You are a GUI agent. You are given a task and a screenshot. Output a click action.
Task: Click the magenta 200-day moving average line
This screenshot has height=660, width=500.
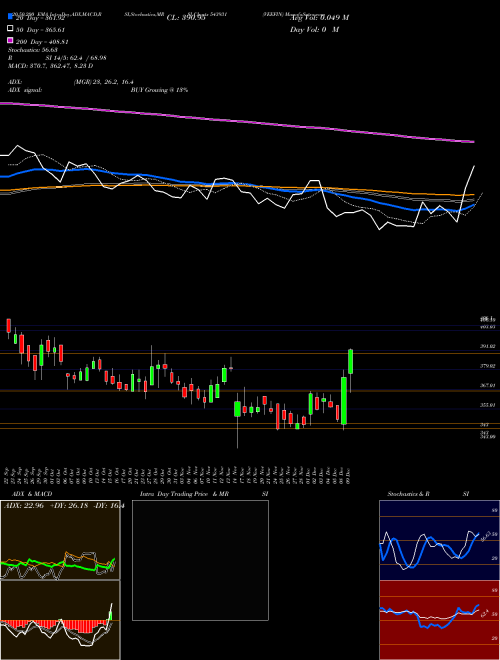click(x=237, y=122)
